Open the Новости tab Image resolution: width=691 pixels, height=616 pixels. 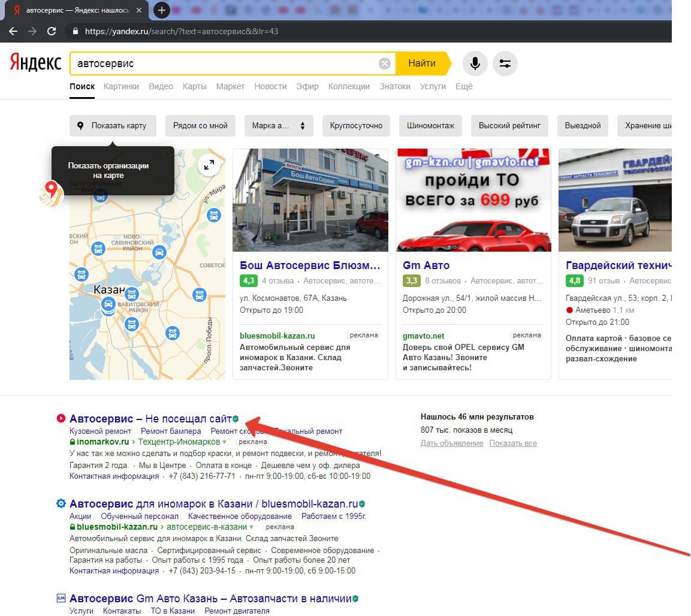tap(270, 86)
